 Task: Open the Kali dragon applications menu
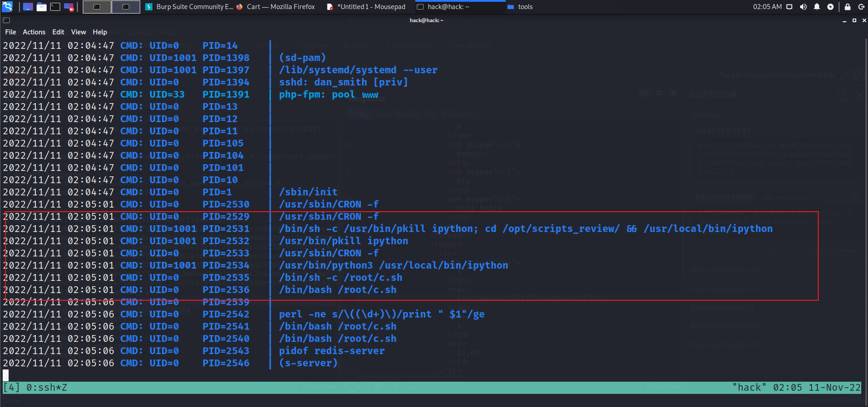click(7, 7)
